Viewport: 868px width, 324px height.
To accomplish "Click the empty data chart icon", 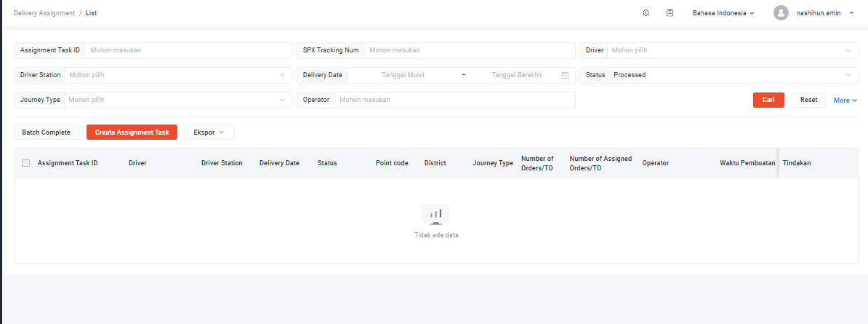I will [436, 215].
